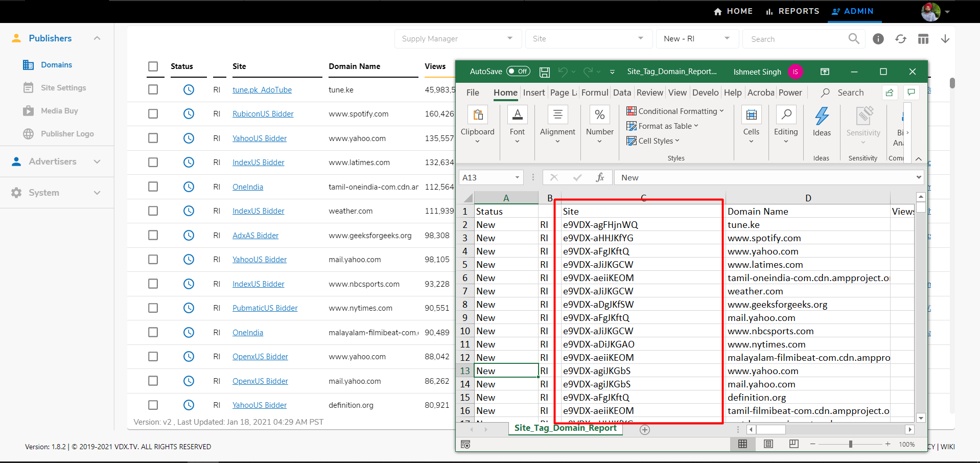Image resolution: width=980 pixels, height=463 pixels.
Task: Click the refresh icon beside search
Action: tap(900, 39)
